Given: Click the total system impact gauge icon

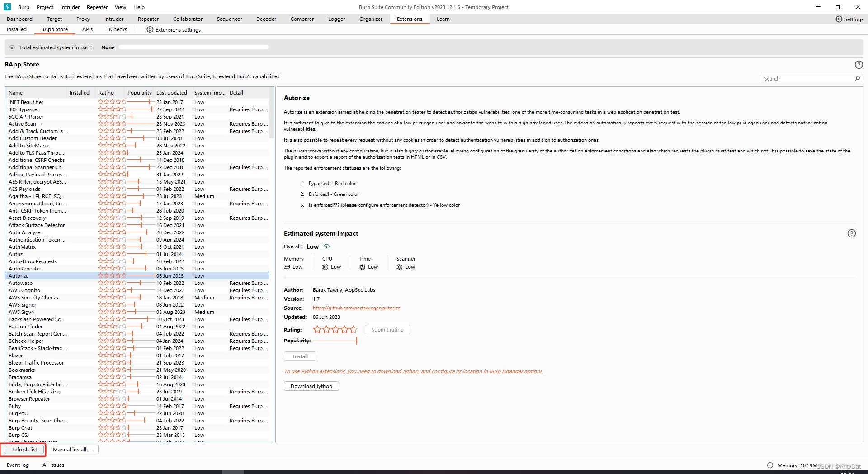Looking at the screenshot, I should pos(12,47).
